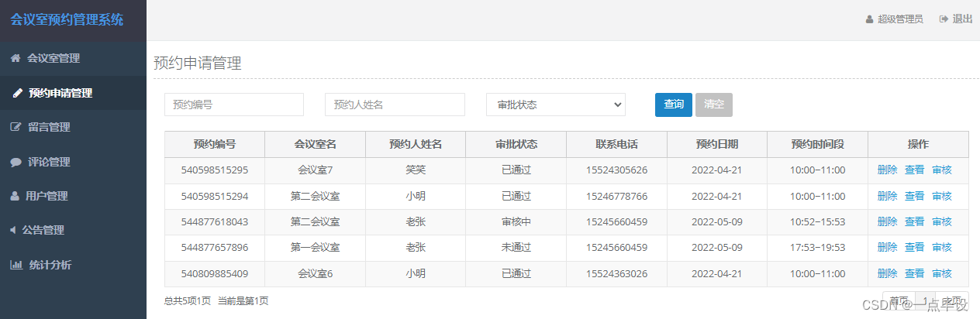The height and width of the screenshot is (319, 980).
Task: Select phone number 15524363026
Action: pyautogui.click(x=616, y=274)
